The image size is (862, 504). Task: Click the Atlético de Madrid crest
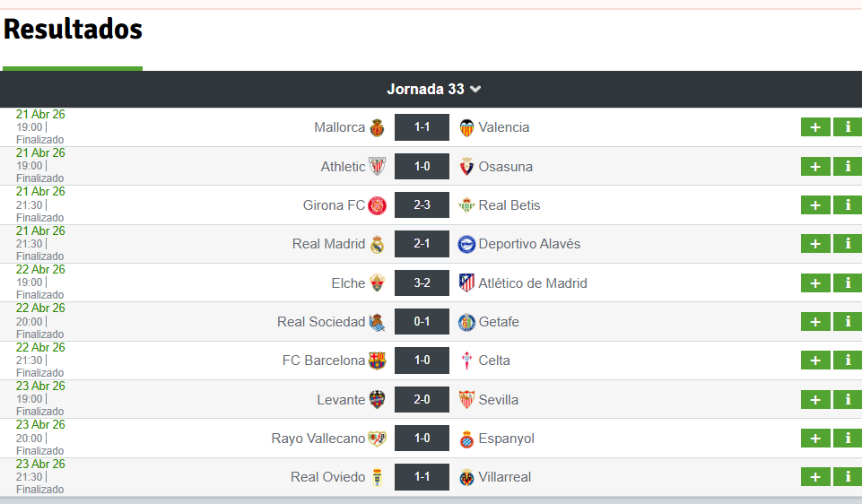466,283
